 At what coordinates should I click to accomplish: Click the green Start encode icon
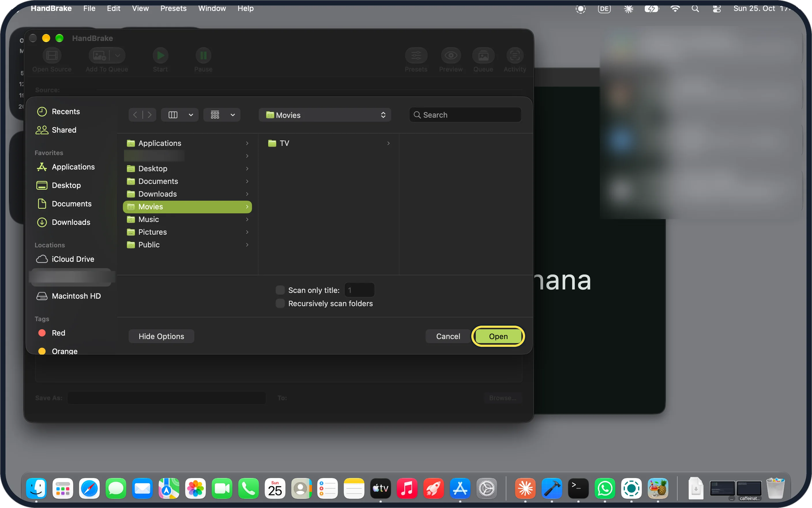click(161, 55)
